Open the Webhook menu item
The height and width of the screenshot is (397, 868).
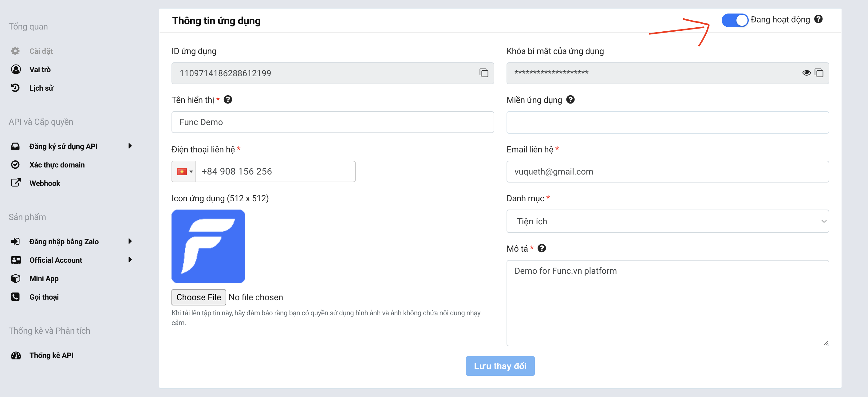click(x=45, y=183)
